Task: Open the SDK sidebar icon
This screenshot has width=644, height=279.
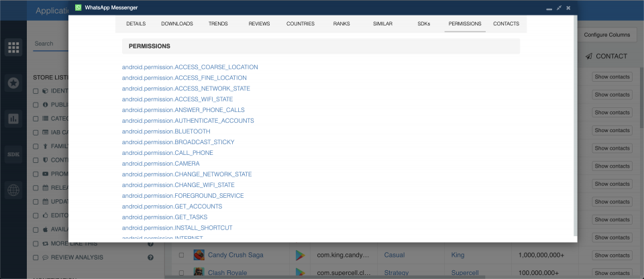Action: click(x=13, y=154)
